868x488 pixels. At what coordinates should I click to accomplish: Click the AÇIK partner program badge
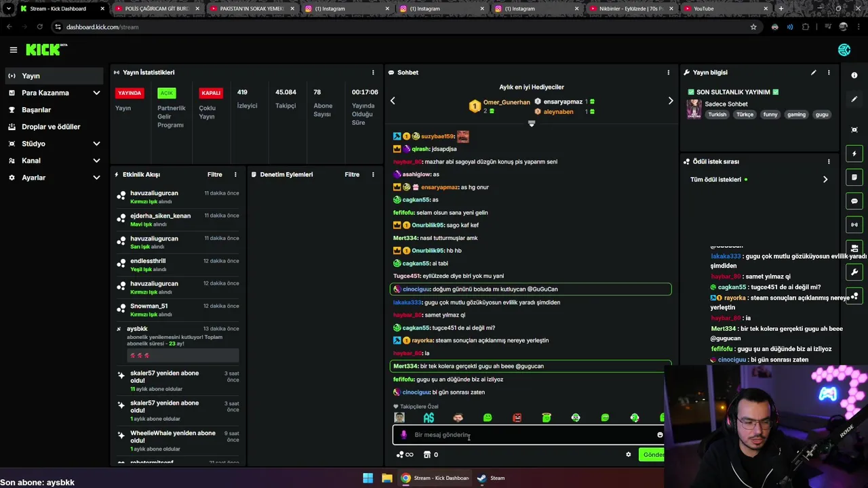click(x=166, y=93)
